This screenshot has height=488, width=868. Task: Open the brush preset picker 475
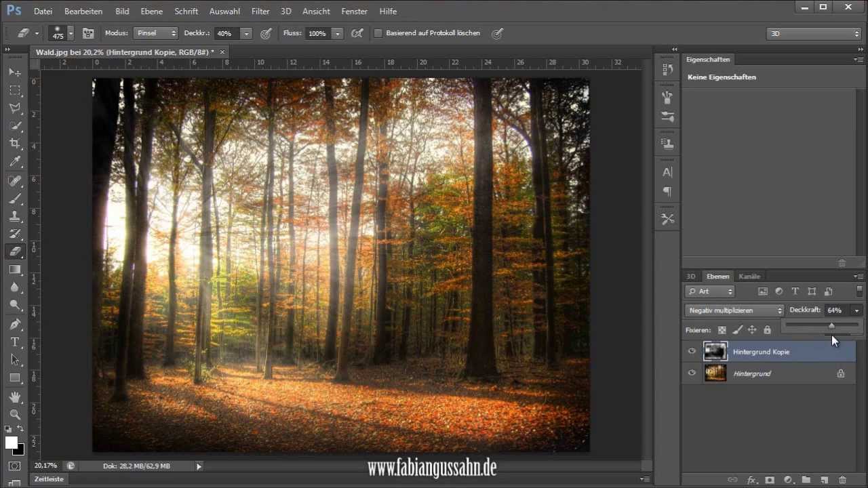tap(61, 33)
